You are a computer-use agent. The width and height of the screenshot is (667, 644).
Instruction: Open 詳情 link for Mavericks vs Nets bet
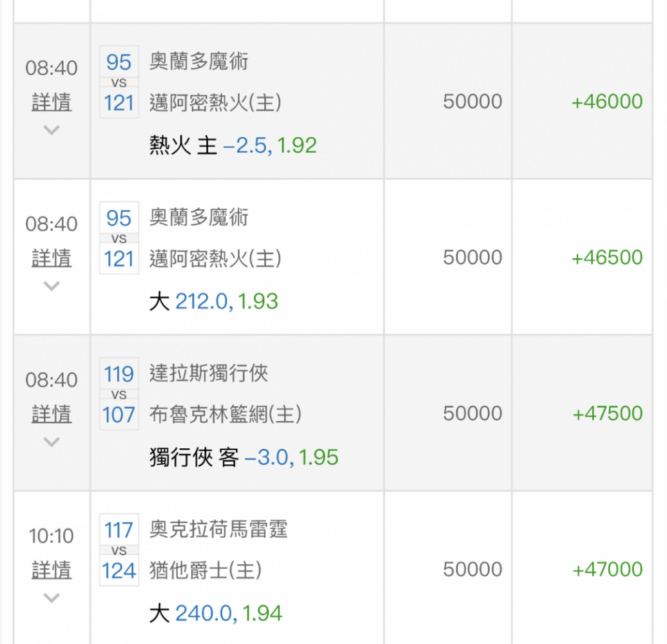tap(52, 415)
